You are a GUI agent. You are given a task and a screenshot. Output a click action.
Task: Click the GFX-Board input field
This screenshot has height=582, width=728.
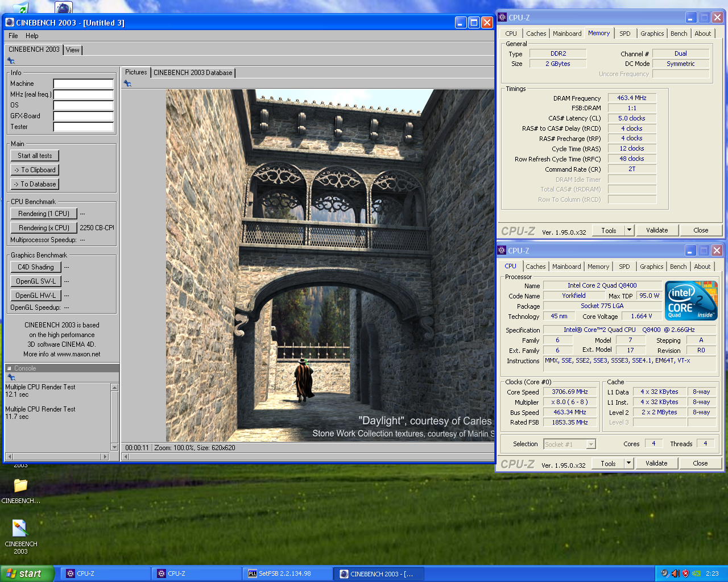click(x=84, y=116)
